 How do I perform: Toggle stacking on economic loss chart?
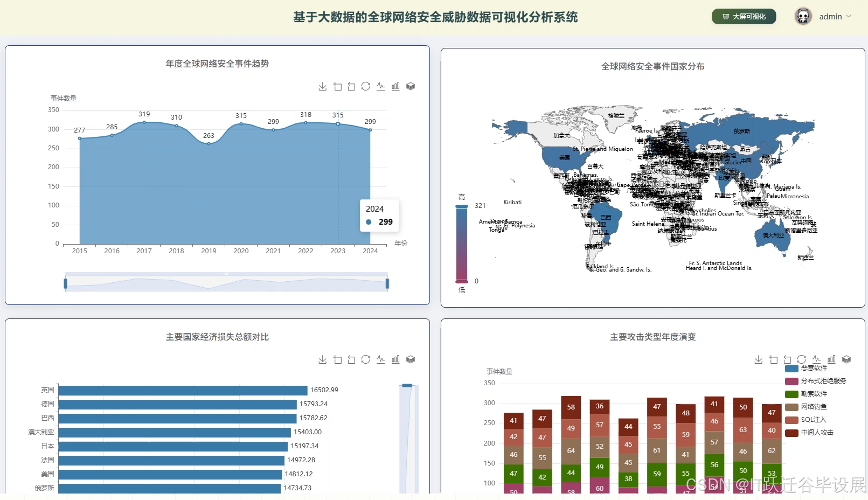[x=411, y=359]
